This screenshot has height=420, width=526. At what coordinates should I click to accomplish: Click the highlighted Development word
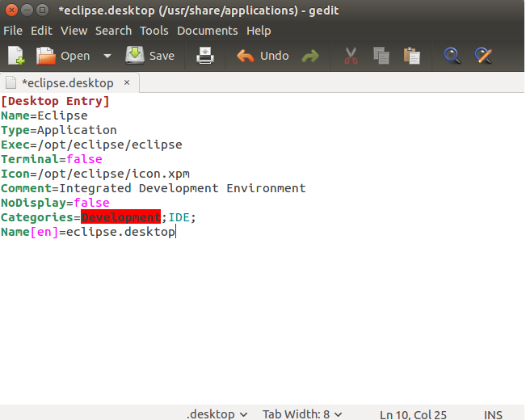(120, 217)
